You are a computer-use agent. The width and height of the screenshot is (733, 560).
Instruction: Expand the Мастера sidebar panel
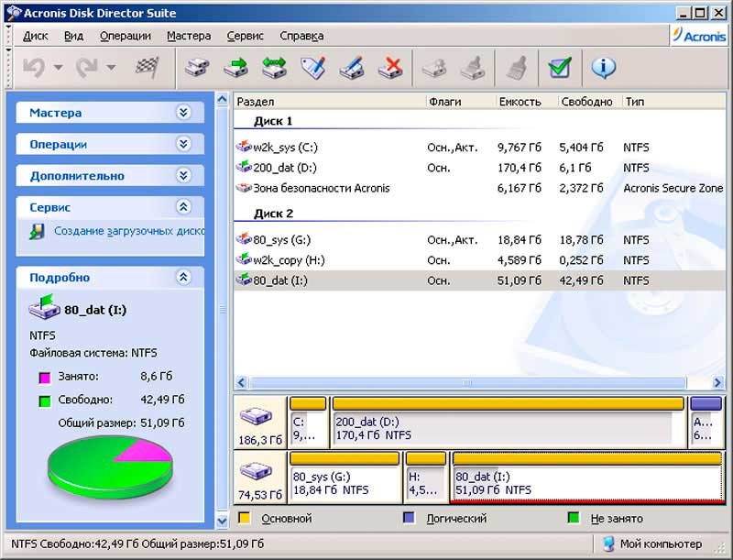pyautogui.click(x=183, y=112)
